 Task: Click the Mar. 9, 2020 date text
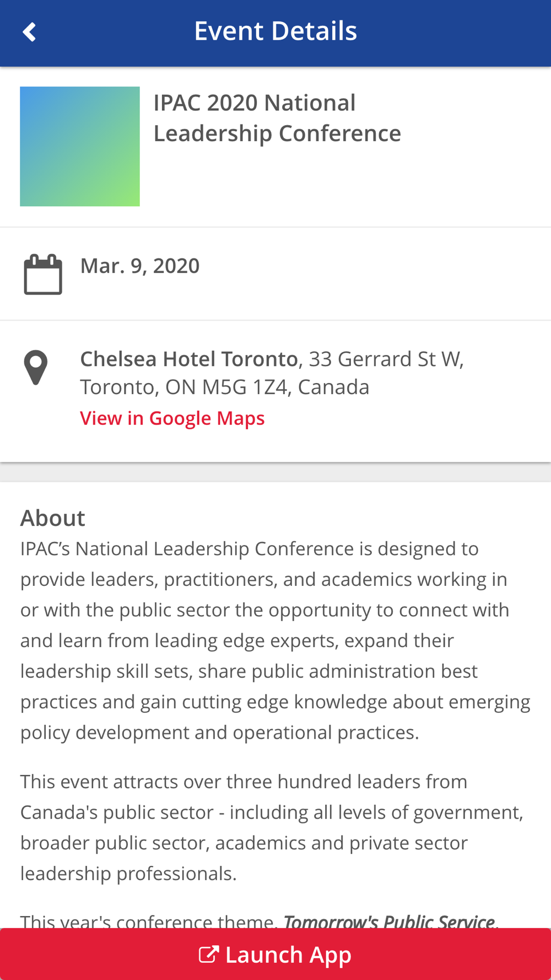point(140,266)
